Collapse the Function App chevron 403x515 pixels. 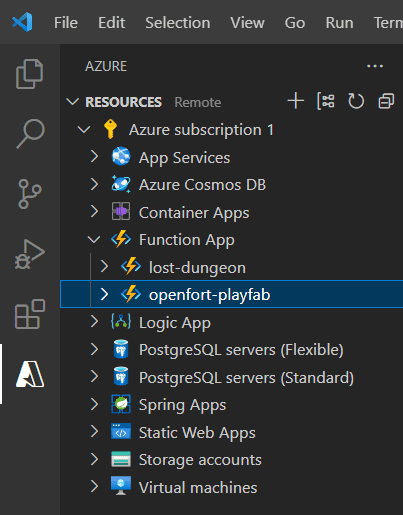click(x=94, y=239)
